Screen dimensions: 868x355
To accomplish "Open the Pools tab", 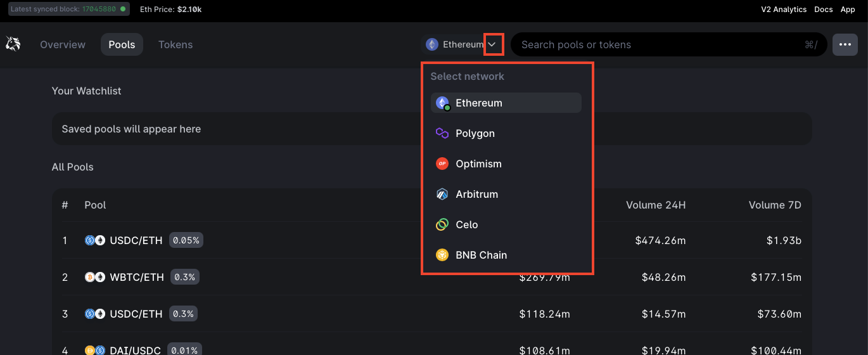I will pyautogui.click(x=122, y=44).
